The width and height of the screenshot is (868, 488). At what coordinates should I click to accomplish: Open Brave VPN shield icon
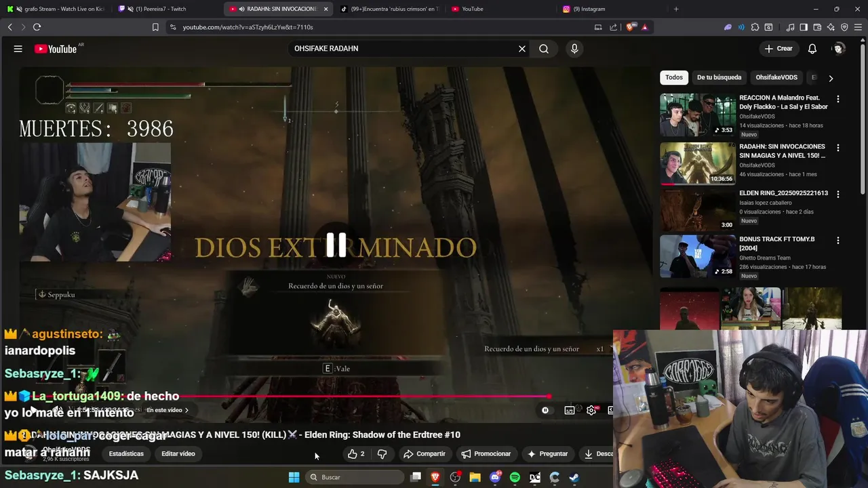tap(844, 27)
